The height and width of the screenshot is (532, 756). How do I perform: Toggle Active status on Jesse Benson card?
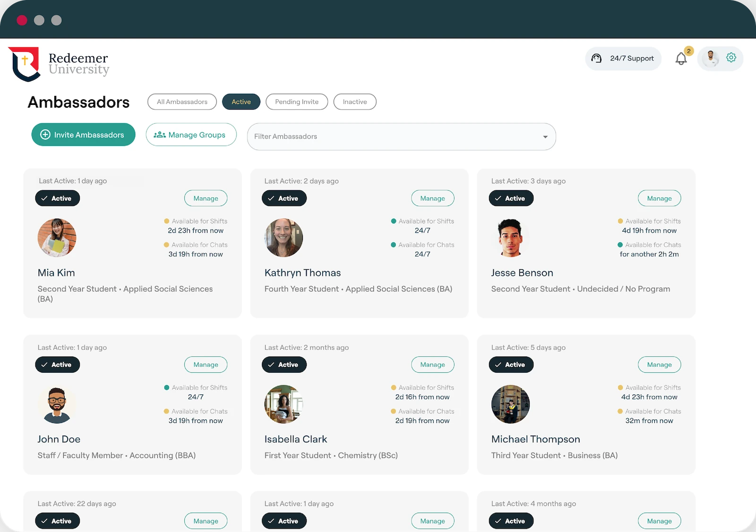[511, 198]
